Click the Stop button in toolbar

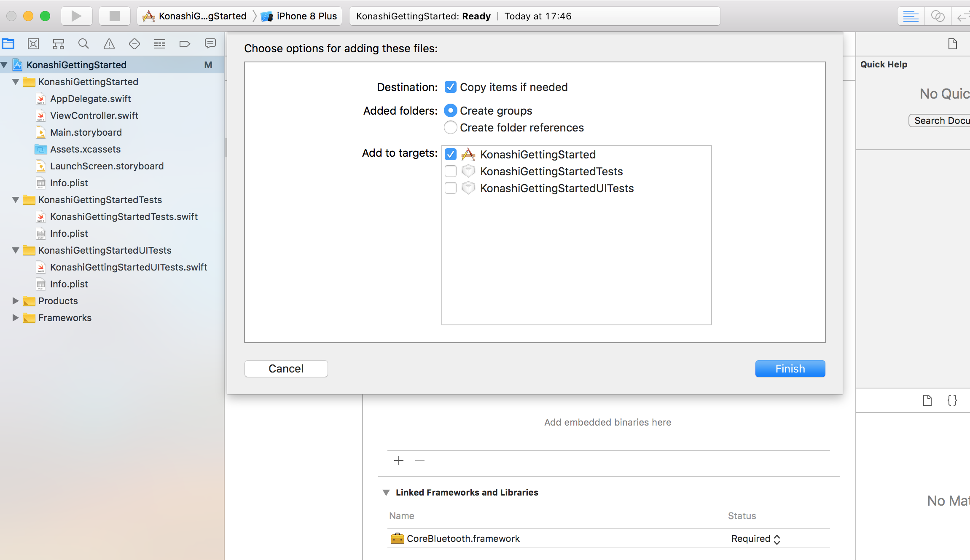click(114, 16)
